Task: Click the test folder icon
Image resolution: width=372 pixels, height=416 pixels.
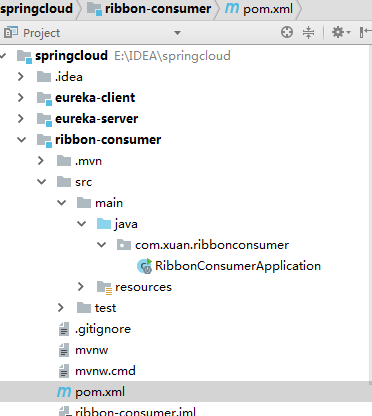Action: [x=84, y=308]
